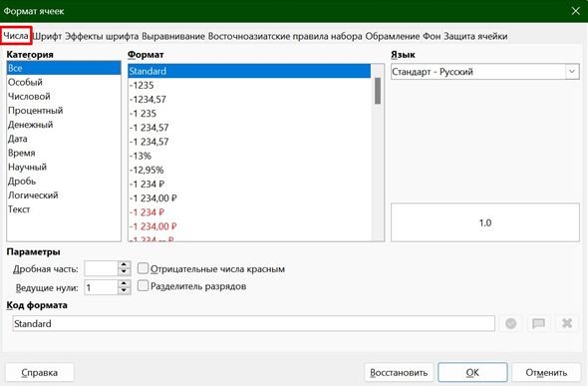This screenshot has width=588, height=386.
Task: Select the Standard format entry
Action: 249,71
